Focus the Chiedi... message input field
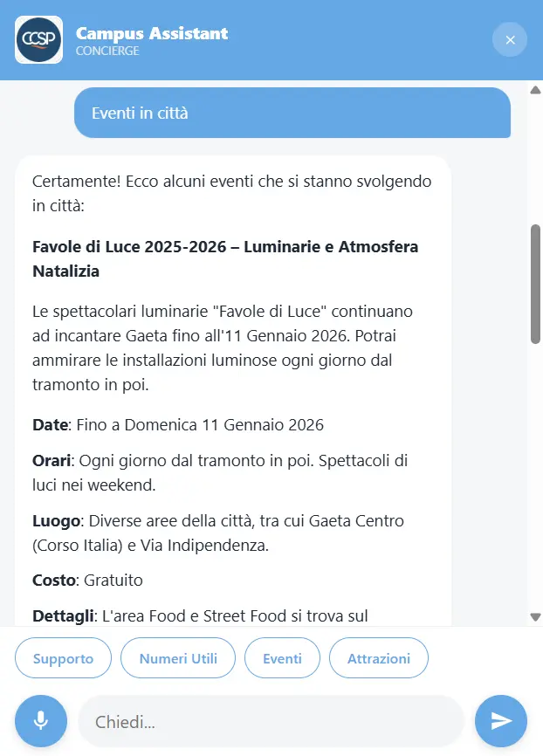This screenshot has height=756, width=543. [271, 721]
